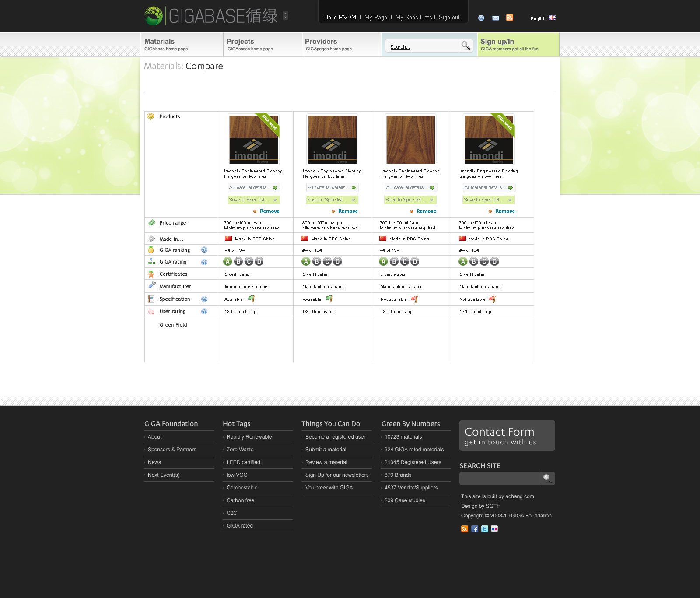Expand Save to Spec list for fourth product
The height and width of the screenshot is (598, 700).
tap(489, 200)
